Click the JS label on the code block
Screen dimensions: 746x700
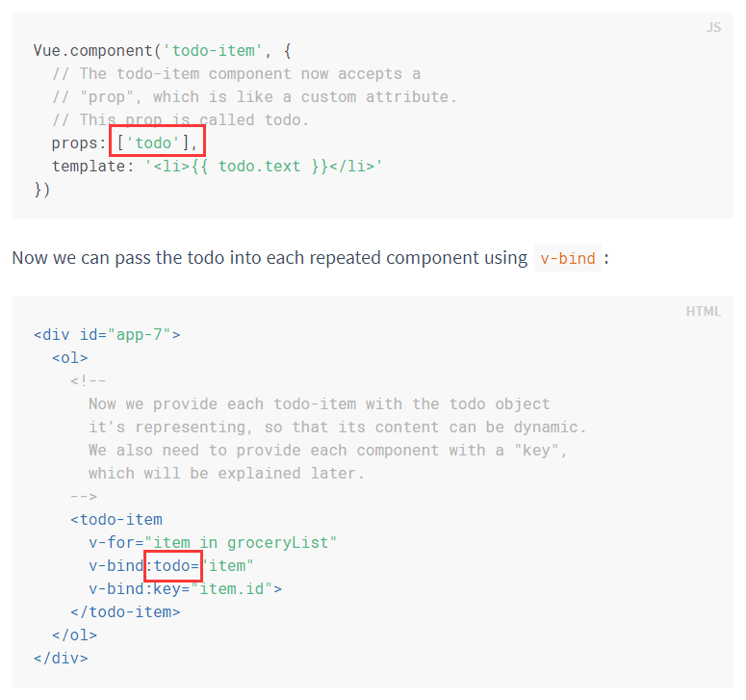[713, 28]
